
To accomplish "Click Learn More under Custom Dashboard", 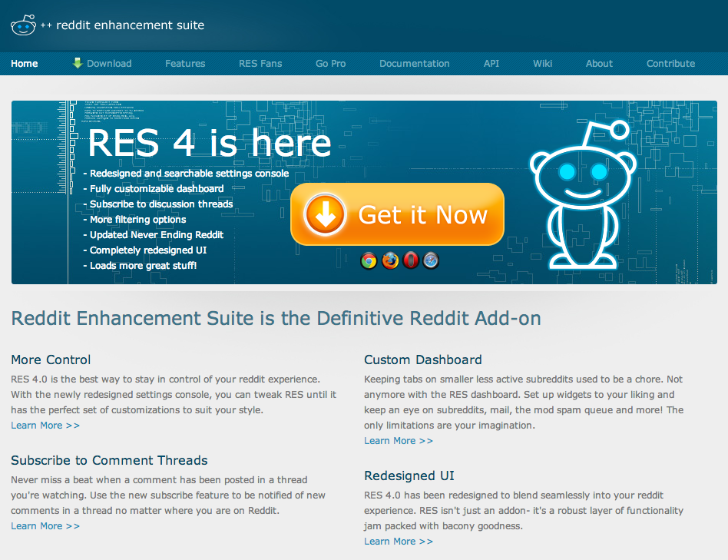I will point(399,441).
